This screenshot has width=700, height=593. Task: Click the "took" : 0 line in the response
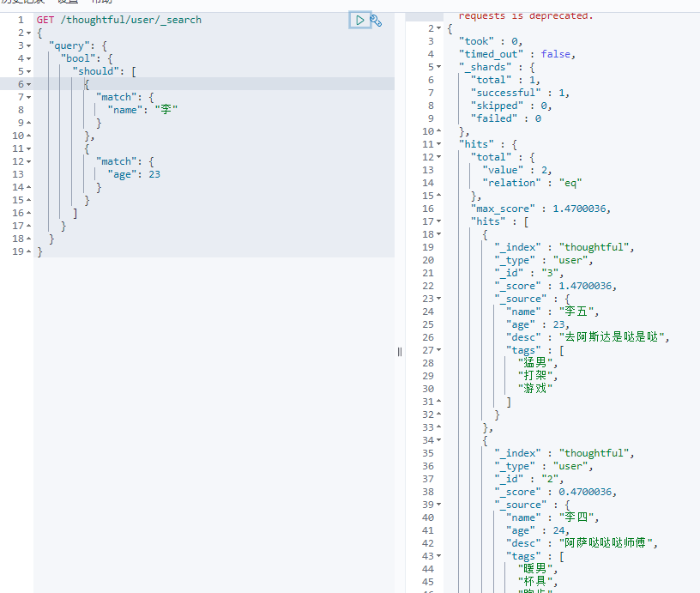pos(491,41)
